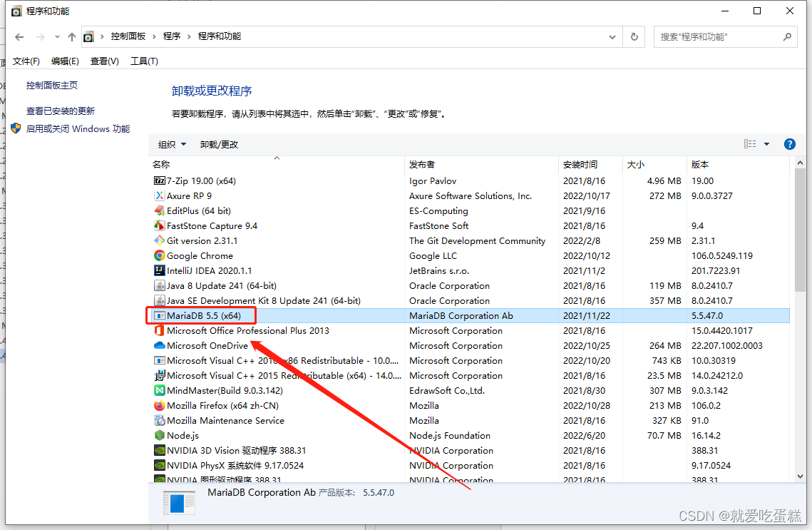Expand the address bar history dropdown
Image resolution: width=812 pixels, height=530 pixels.
[612, 37]
